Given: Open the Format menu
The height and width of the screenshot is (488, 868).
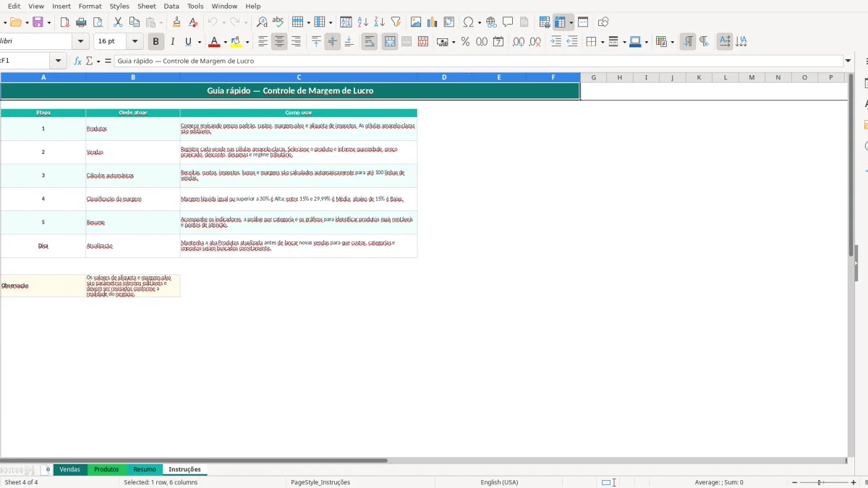Looking at the screenshot, I should click(x=90, y=6).
